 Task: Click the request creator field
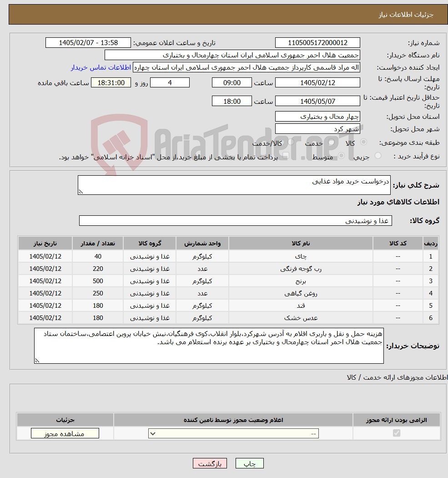click(247, 67)
